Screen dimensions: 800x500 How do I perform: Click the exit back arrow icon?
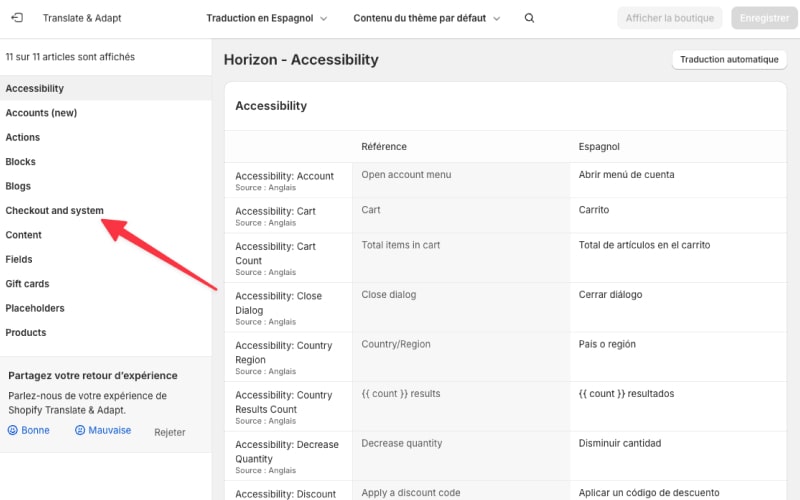17,18
